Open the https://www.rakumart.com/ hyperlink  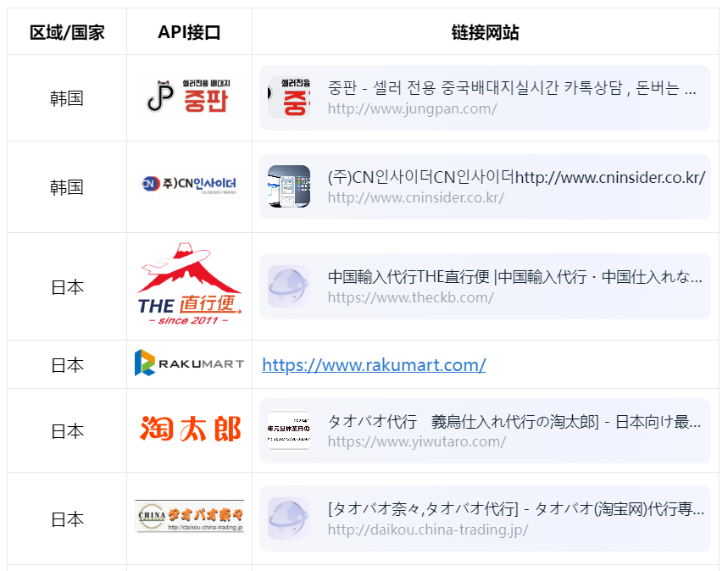374,365
